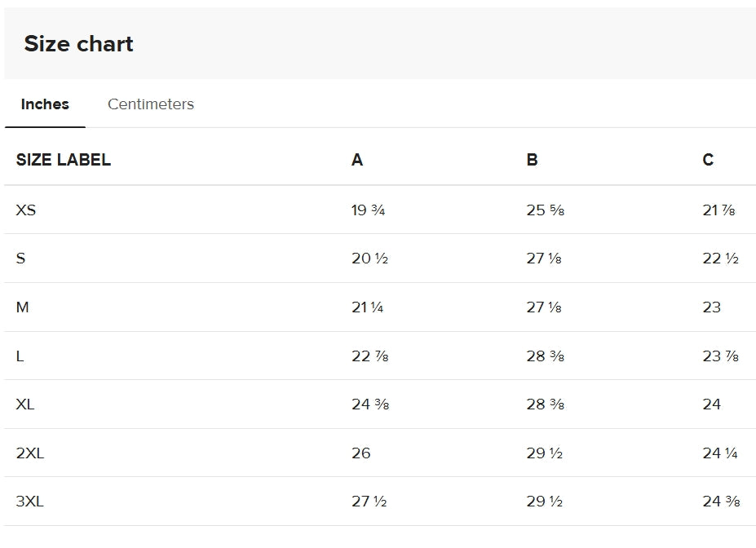Click the 3XL measurement 27 ½
The width and height of the screenshot is (756, 548).
[368, 501]
